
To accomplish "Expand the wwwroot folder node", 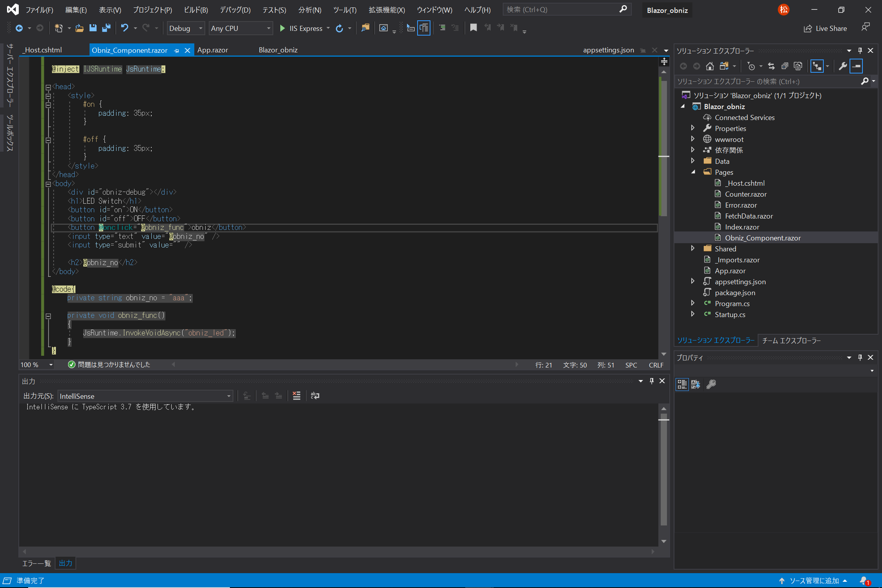I will (693, 139).
